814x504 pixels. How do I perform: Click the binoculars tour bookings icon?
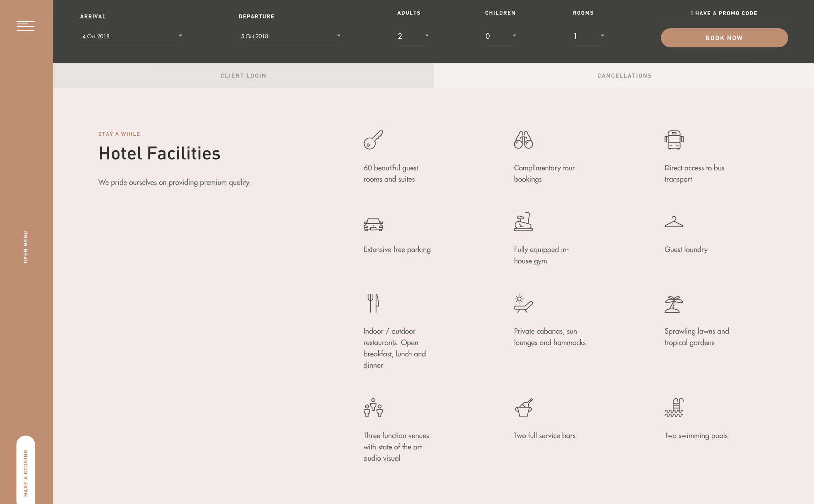(523, 140)
